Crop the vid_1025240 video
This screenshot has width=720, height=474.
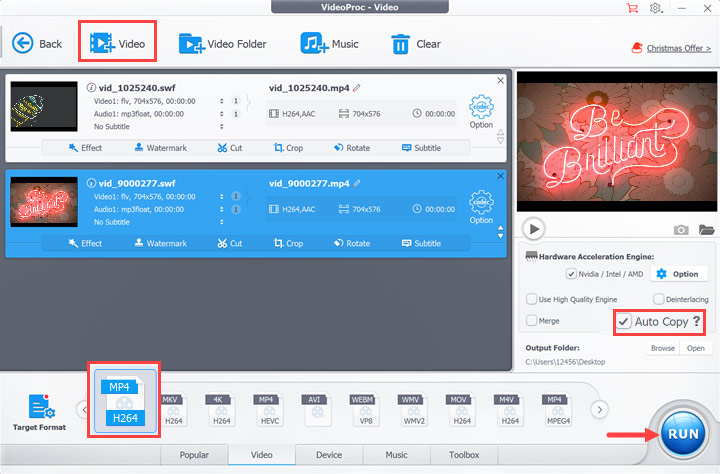point(288,148)
